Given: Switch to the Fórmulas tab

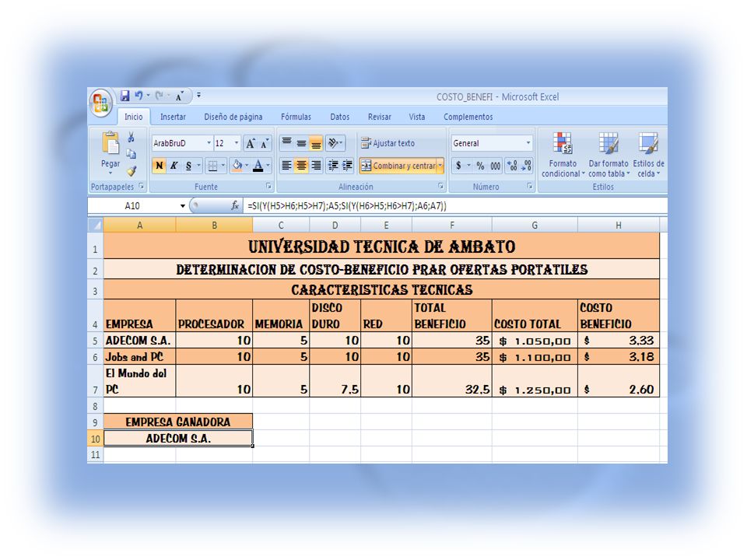Looking at the screenshot, I should coord(296,117).
